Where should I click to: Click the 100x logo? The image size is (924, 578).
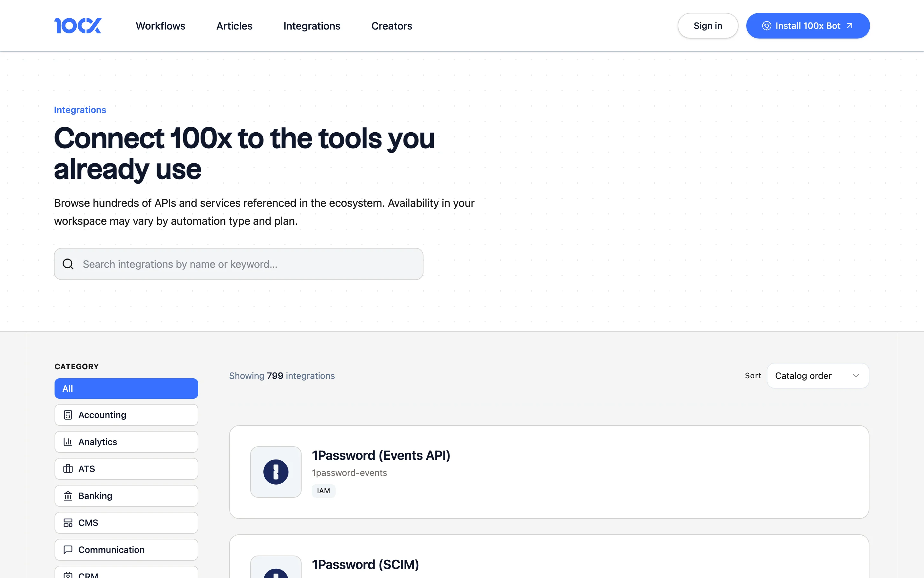click(78, 26)
